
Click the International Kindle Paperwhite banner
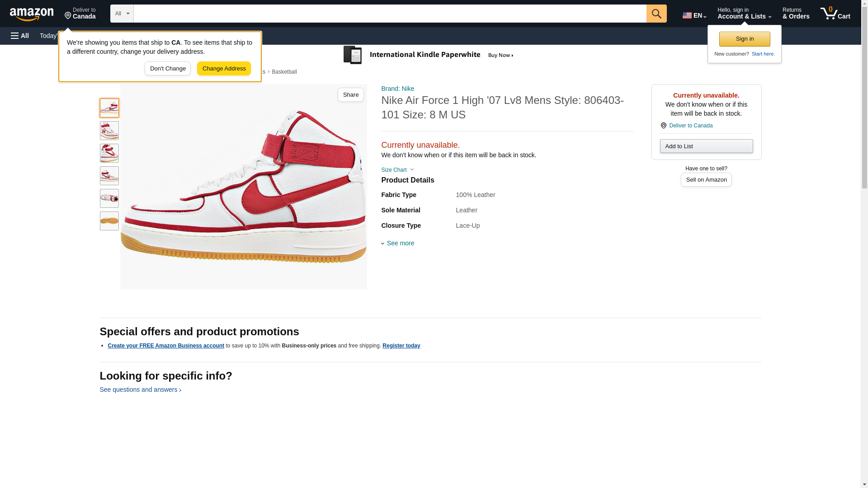pos(429,55)
